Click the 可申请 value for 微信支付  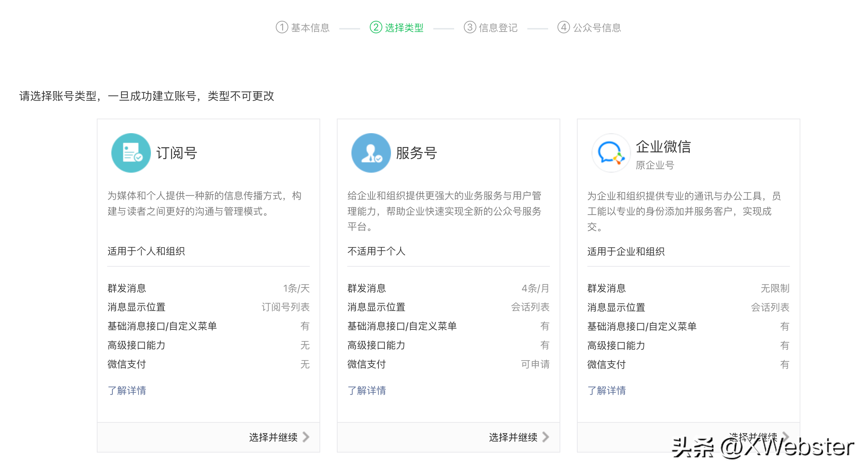(x=535, y=364)
